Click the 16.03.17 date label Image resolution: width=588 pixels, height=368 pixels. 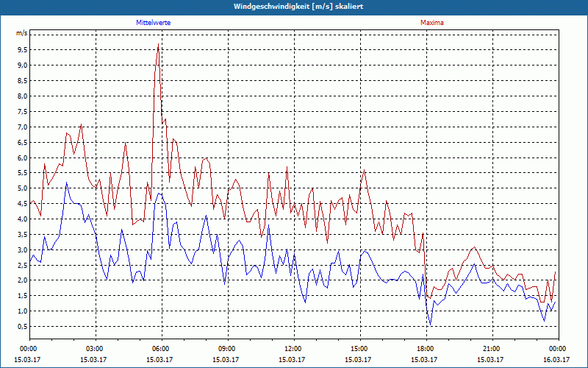tap(556, 359)
